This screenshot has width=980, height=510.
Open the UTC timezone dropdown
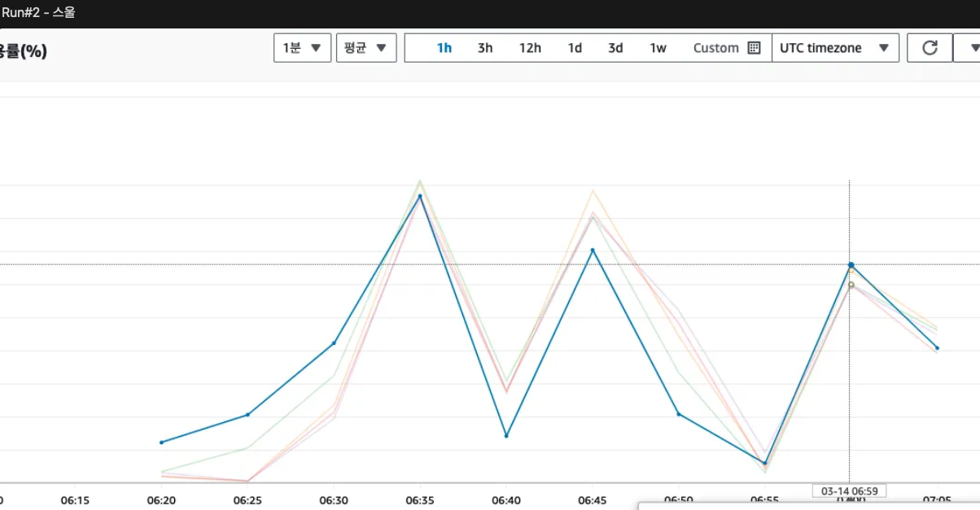pyautogui.click(x=834, y=48)
